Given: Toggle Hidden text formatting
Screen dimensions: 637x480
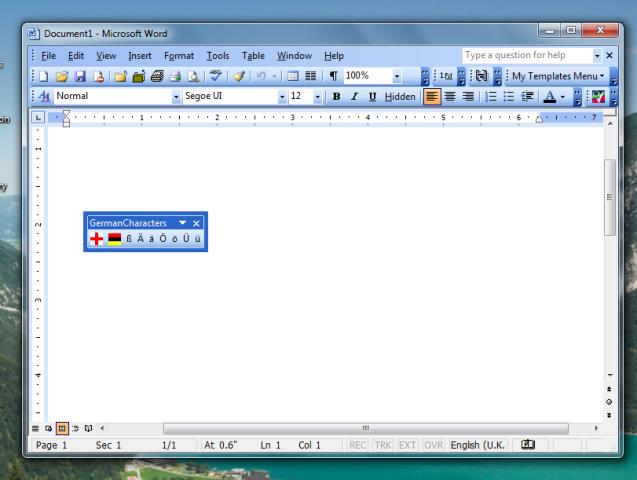Looking at the screenshot, I should [400, 96].
